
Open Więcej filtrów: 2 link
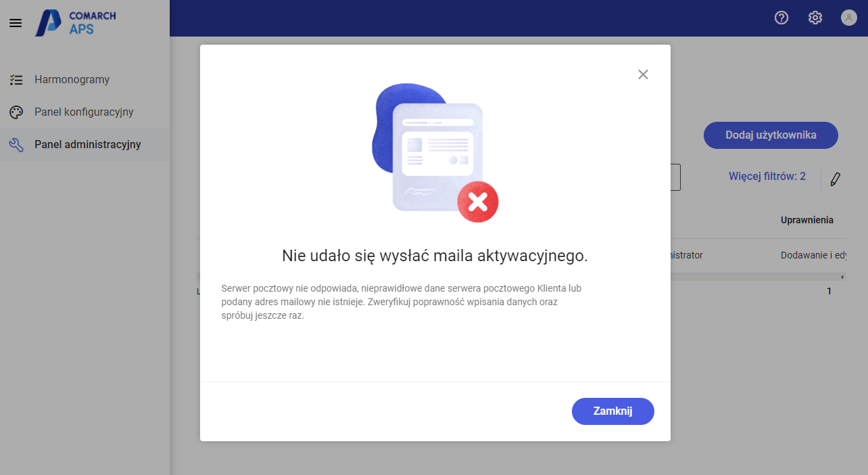(767, 176)
